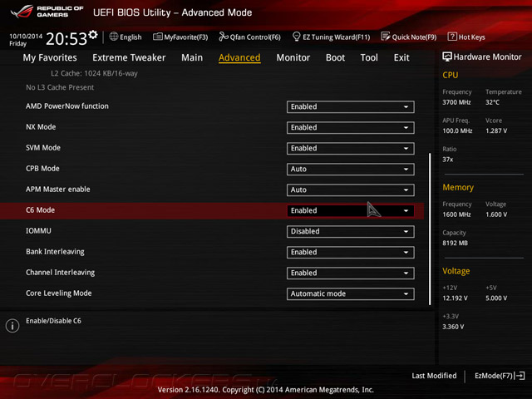Click 'No L3 Cache Present' text

(x=60, y=87)
